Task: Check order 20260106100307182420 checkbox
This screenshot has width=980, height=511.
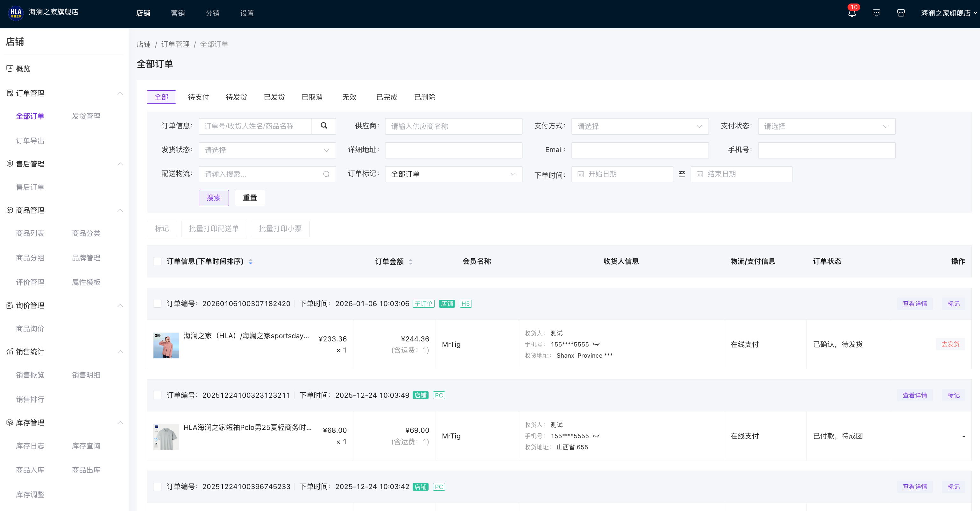Action: pyautogui.click(x=157, y=304)
